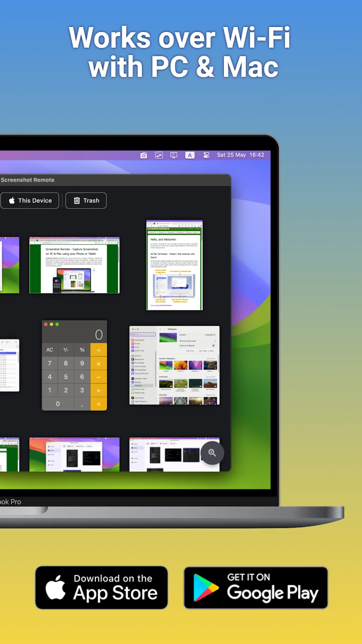Click the magnifier zoom floating button

[x=212, y=453]
